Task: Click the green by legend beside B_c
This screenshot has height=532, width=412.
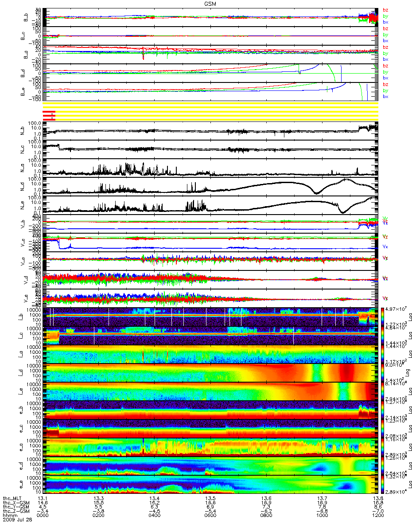Action: (x=385, y=35)
